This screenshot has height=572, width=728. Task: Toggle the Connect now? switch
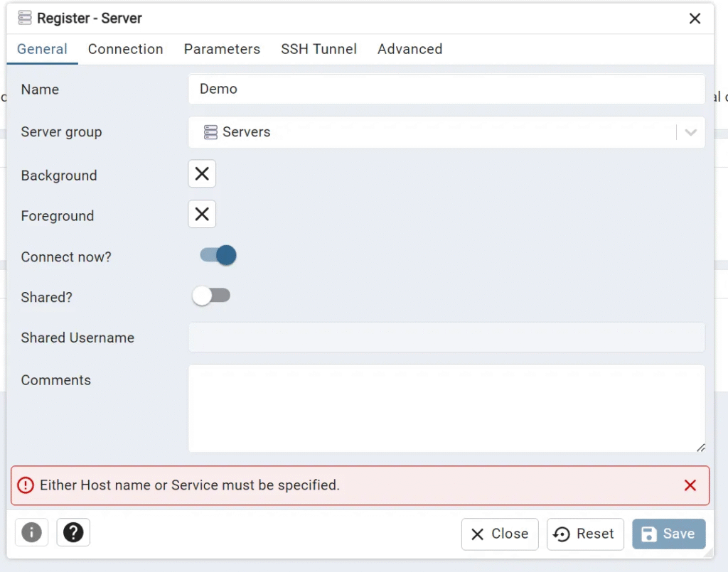point(218,255)
